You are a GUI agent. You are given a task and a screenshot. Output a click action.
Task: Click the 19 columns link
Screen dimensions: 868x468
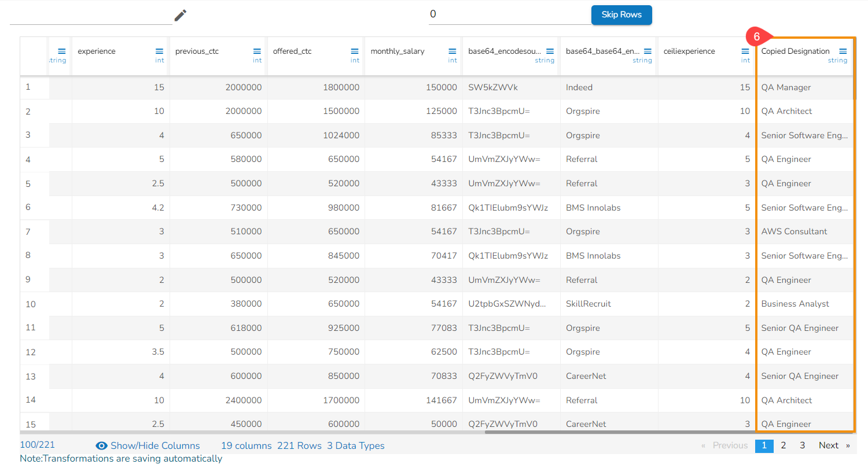[x=246, y=445]
